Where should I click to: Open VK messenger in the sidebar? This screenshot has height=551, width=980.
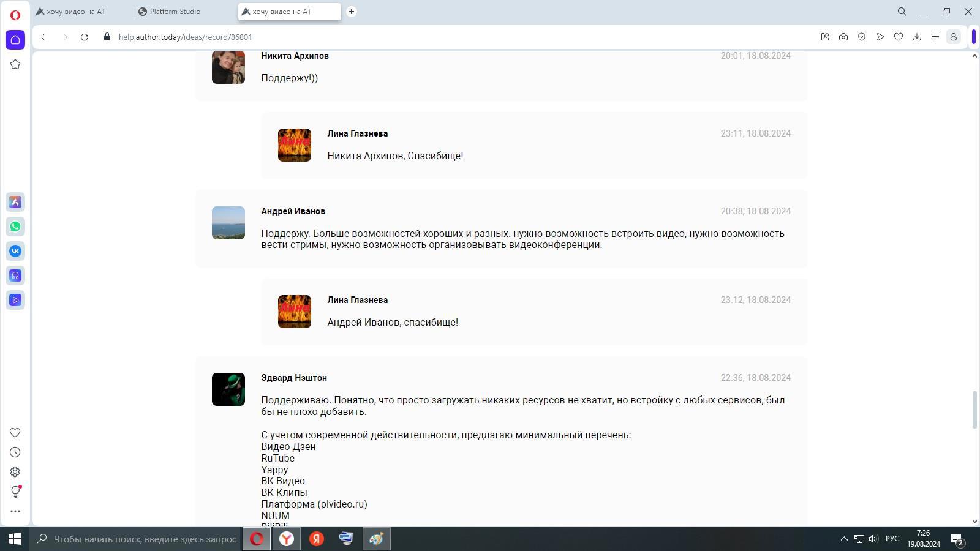(x=15, y=251)
